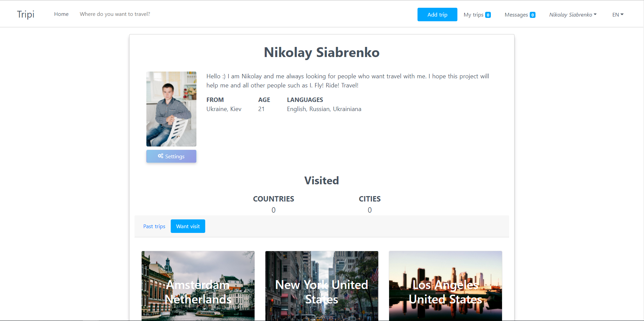
Task: Click the profile bio paragraph text
Action: click(348, 81)
